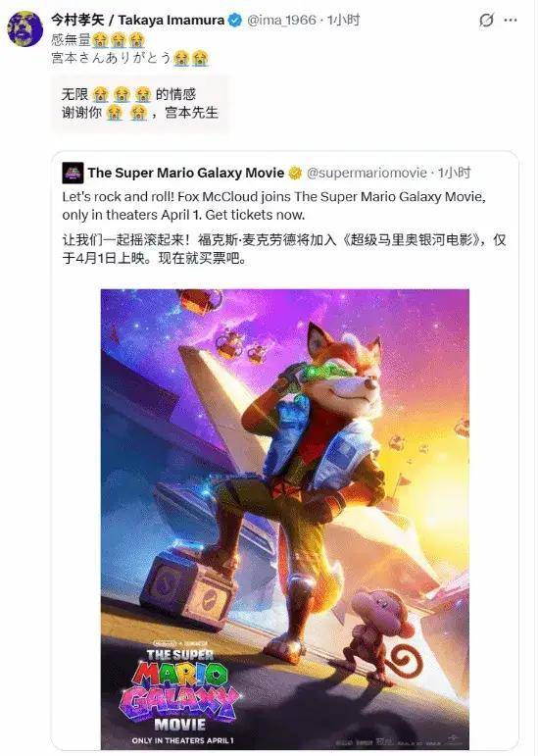This screenshot has height=756, width=539.
Task: Click The Super Mario Galaxy Movie account avatar
Action: pos(73,174)
